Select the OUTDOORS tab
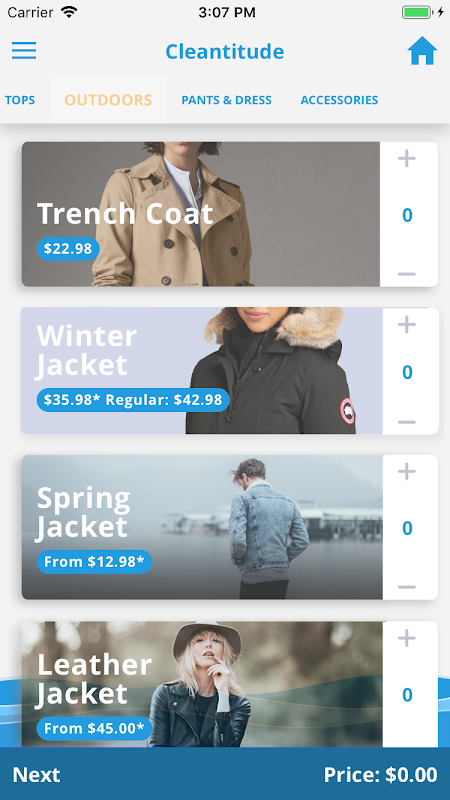Screen dimensions: 450x800 coord(108,100)
